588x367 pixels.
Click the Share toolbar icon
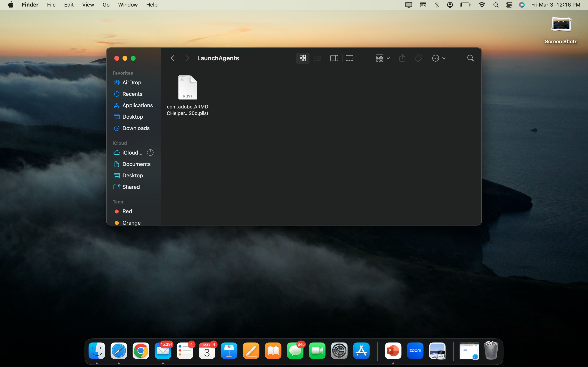pyautogui.click(x=402, y=58)
